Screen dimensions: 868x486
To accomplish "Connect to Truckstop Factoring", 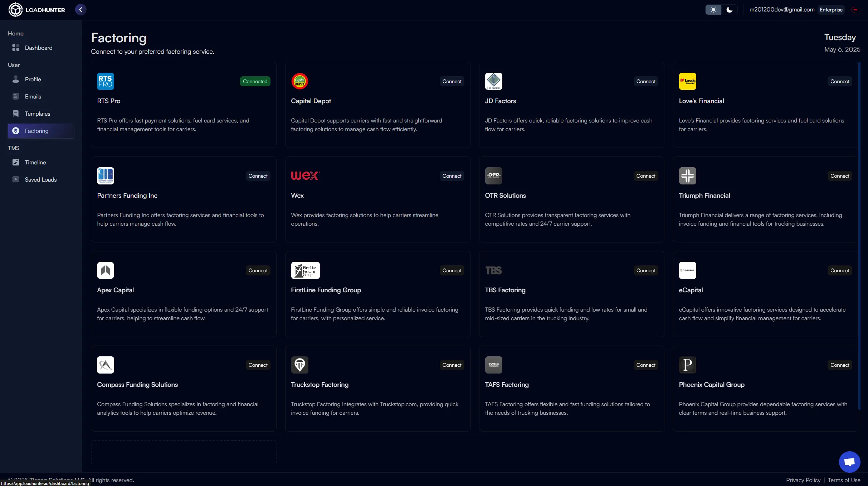I will click(452, 365).
